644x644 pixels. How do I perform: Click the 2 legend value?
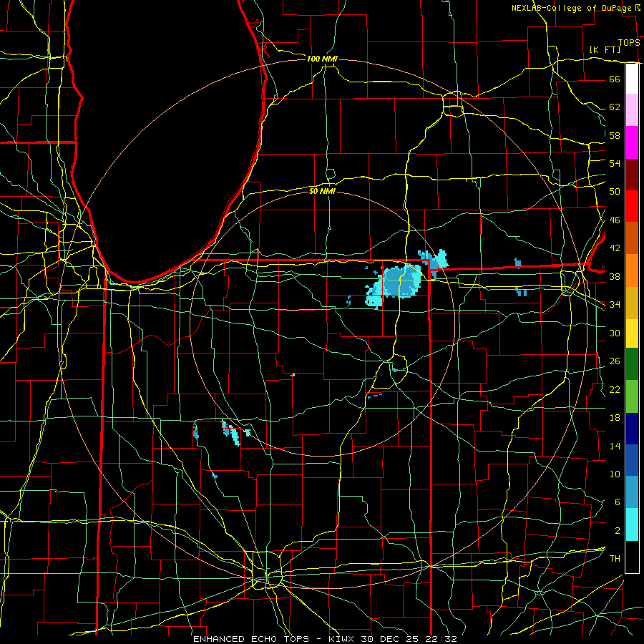point(617,531)
